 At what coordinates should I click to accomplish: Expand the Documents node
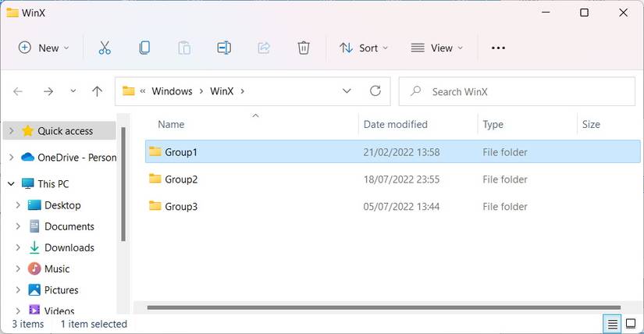pyautogui.click(x=18, y=226)
